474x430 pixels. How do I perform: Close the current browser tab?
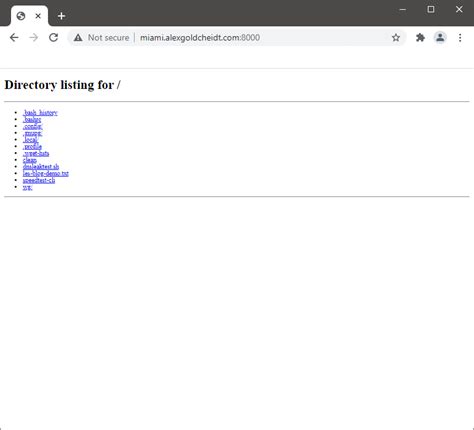point(38,16)
